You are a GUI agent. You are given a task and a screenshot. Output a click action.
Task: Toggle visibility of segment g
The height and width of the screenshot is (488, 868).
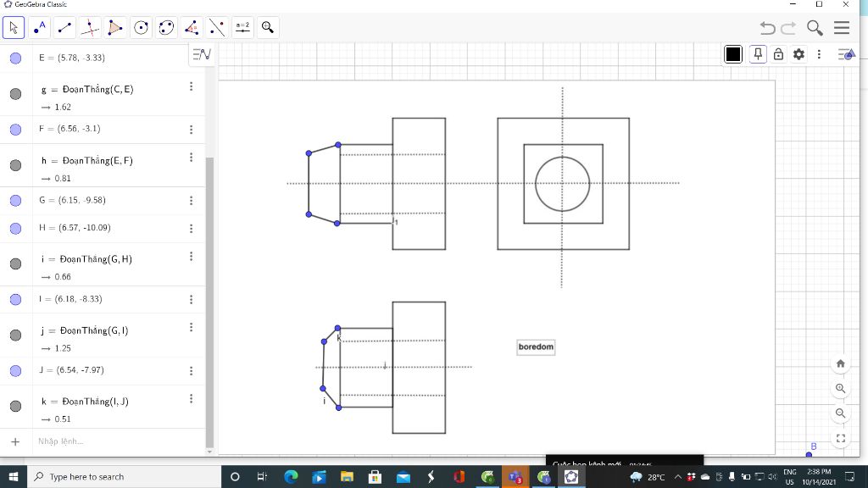pos(15,94)
